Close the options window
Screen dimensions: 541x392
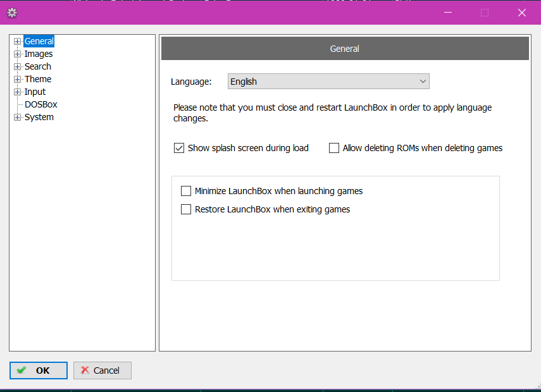[521, 13]
